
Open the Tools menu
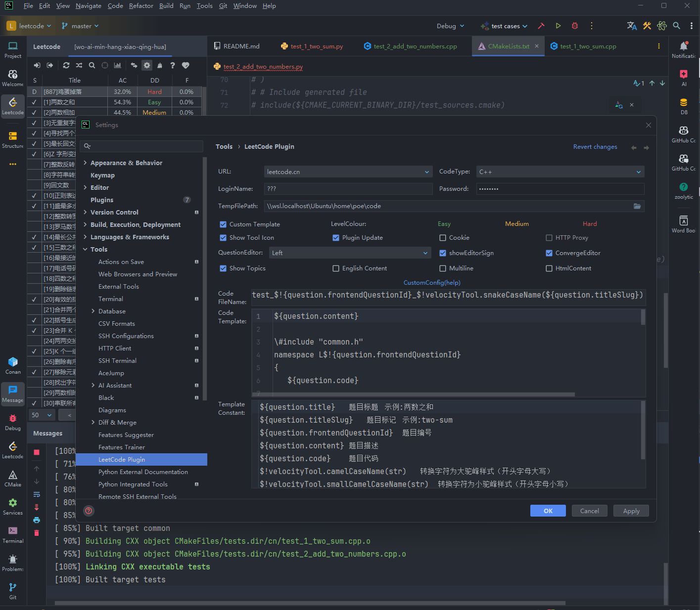(204, 6)
